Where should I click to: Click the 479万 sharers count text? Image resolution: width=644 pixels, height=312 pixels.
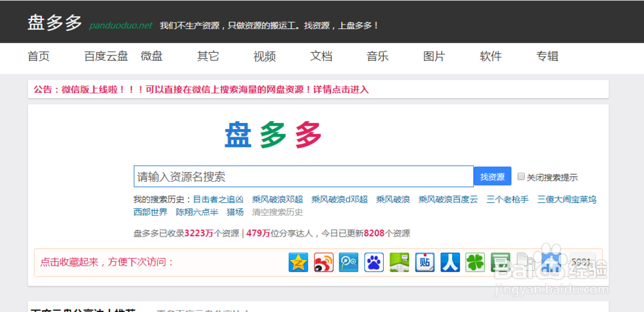(x=258, y=233)
